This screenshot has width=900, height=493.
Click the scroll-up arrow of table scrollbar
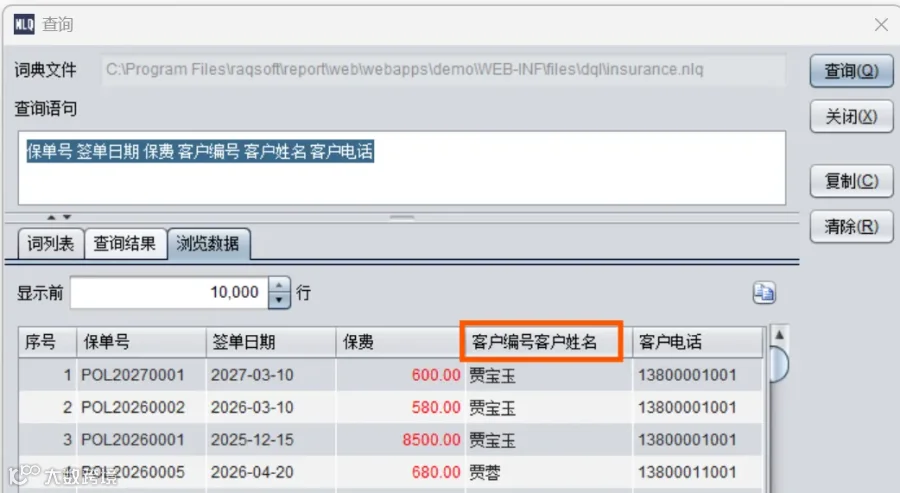point(779,335)
